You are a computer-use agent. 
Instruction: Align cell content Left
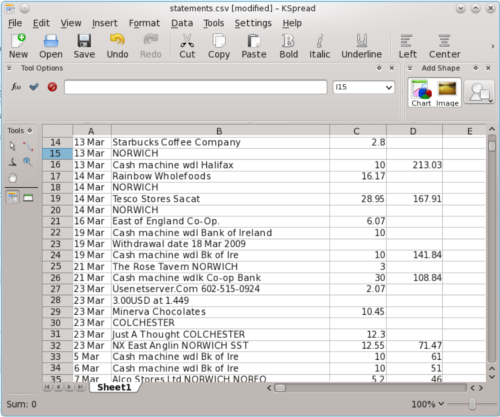pyautogui.click(x=407, y=46)
